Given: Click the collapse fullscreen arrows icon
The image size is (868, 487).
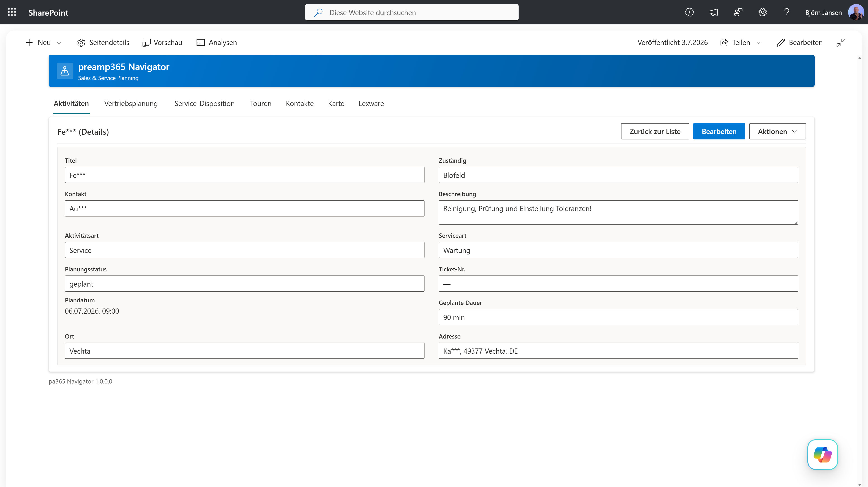Looking at the screenshot, I should point(841,42).
